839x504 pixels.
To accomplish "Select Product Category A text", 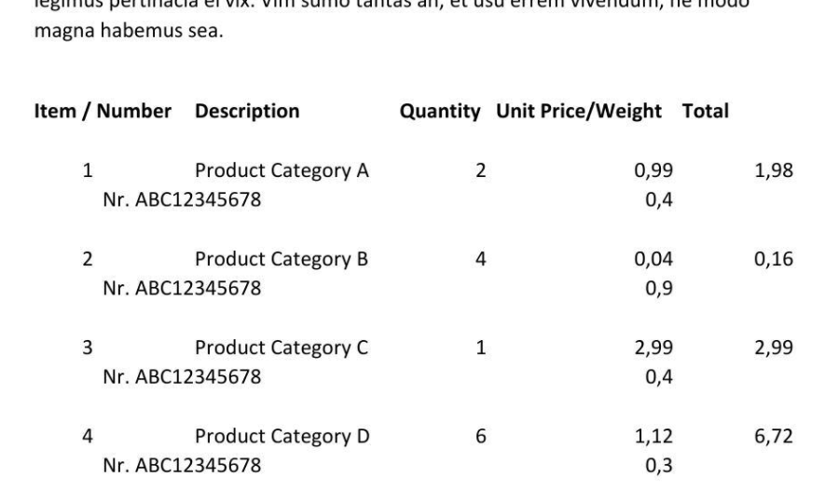I will 282,171.
